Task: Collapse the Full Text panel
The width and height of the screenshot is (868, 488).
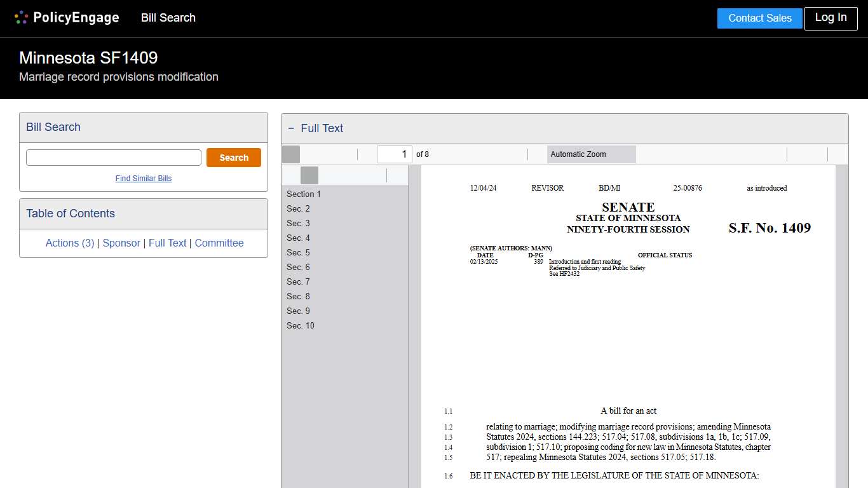Action: point(291,128)
